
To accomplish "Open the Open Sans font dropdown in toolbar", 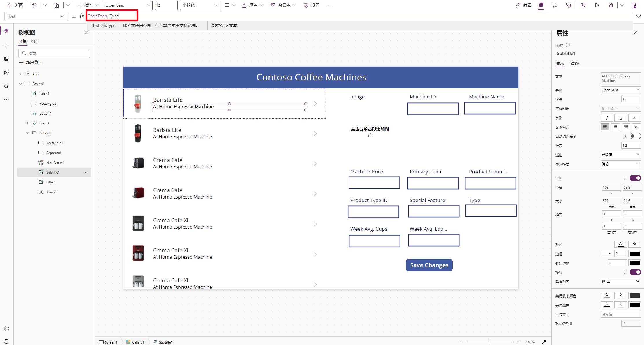I will [128, 5].
